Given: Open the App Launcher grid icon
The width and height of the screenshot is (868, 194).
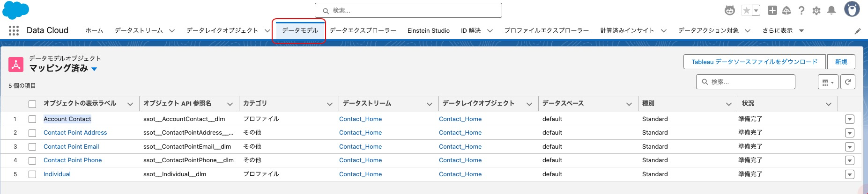Looking at the screenshot, I should [x=14, y=30].
